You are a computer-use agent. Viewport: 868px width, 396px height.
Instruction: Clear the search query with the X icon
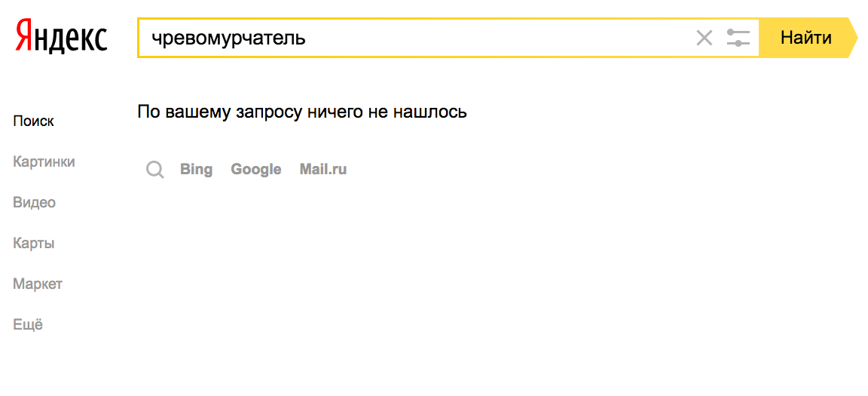704,38
